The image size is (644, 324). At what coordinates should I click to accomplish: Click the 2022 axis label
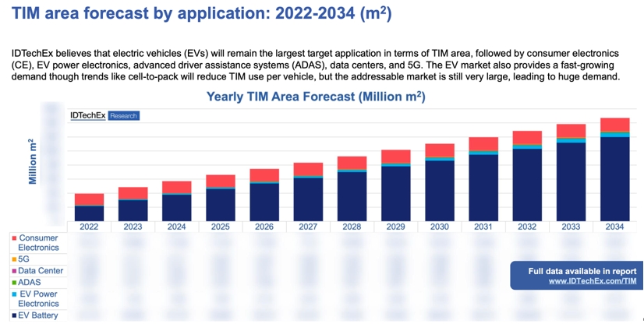point(89,227)
